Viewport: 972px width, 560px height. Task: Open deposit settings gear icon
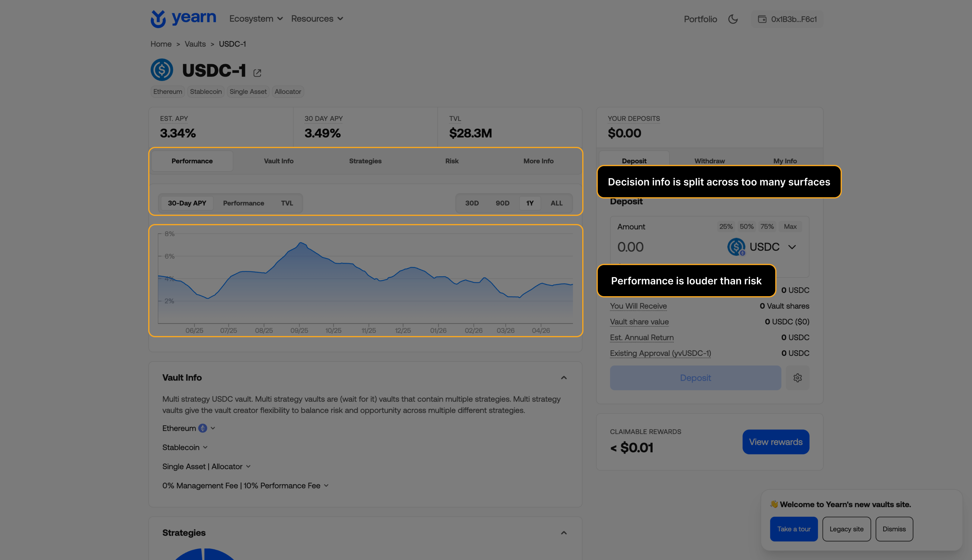coord(797,378)
